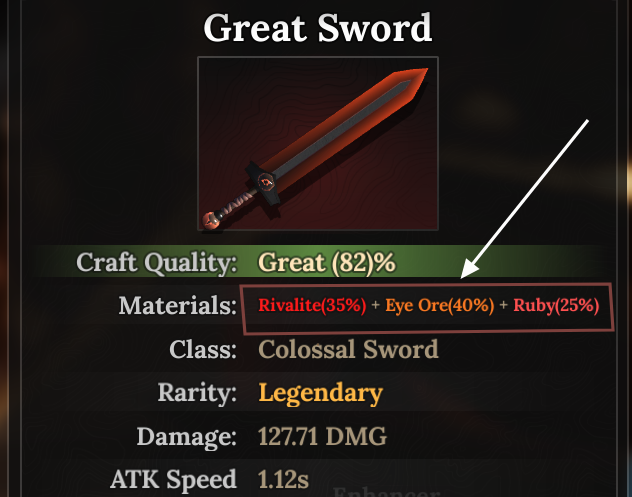Select the Great Sword title text
The width and height of the screenshot is (632, 497).
tap(318, 28)
